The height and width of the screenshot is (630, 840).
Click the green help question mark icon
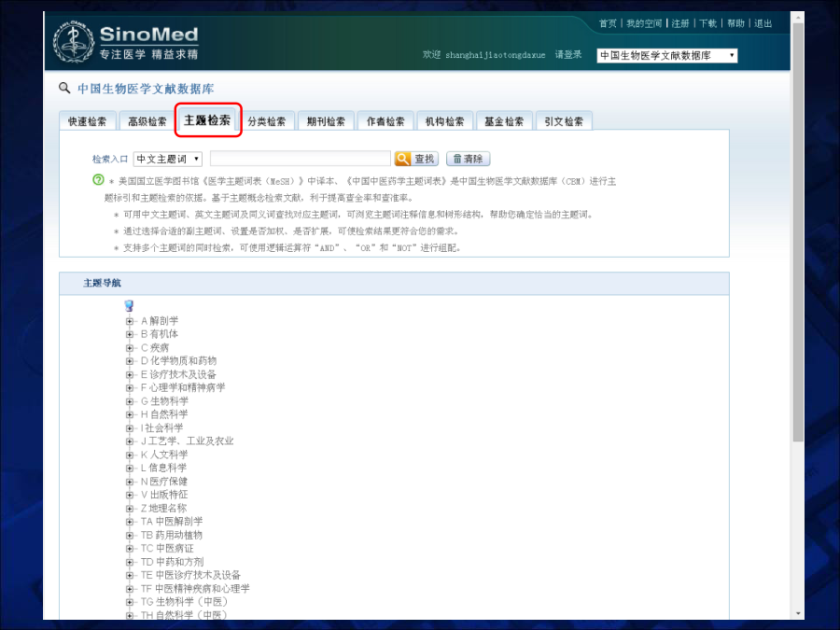(98, 180)
